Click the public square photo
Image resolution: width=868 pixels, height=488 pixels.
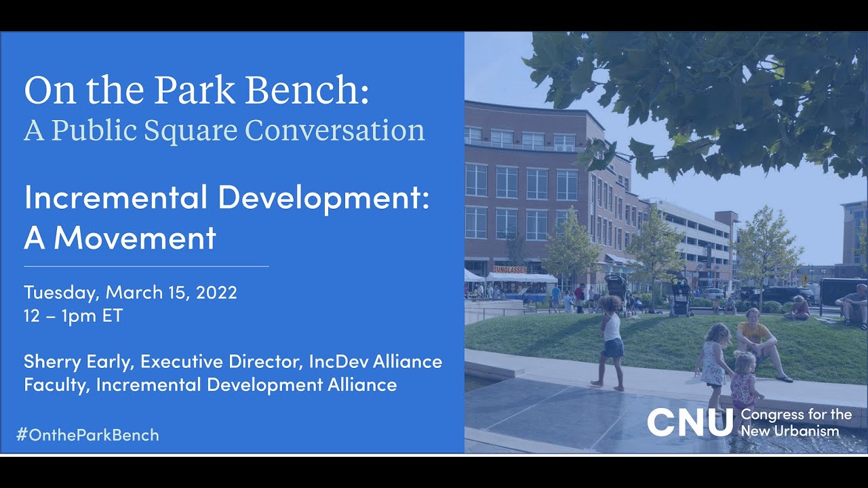coord(666,243)
